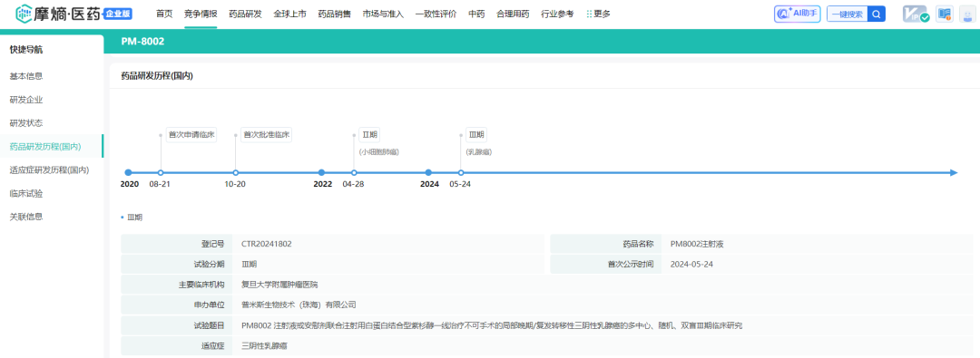
Task: Click the 2022 year timeline dot
Action: click(x=321, y=172)
